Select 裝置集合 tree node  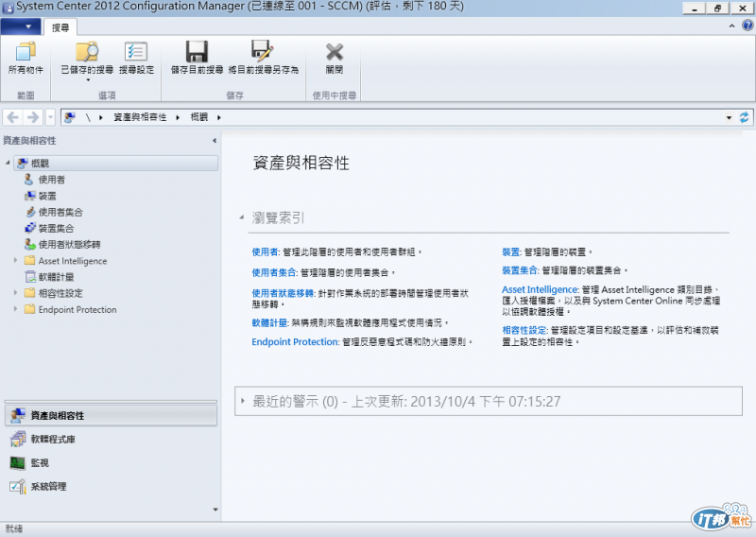[x=56, y=228]
